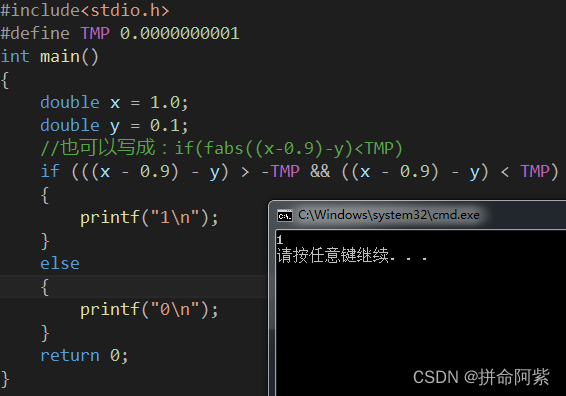Click the else keyword
The height and width of the screenshot is (396, 566).
tap(60, 264)
